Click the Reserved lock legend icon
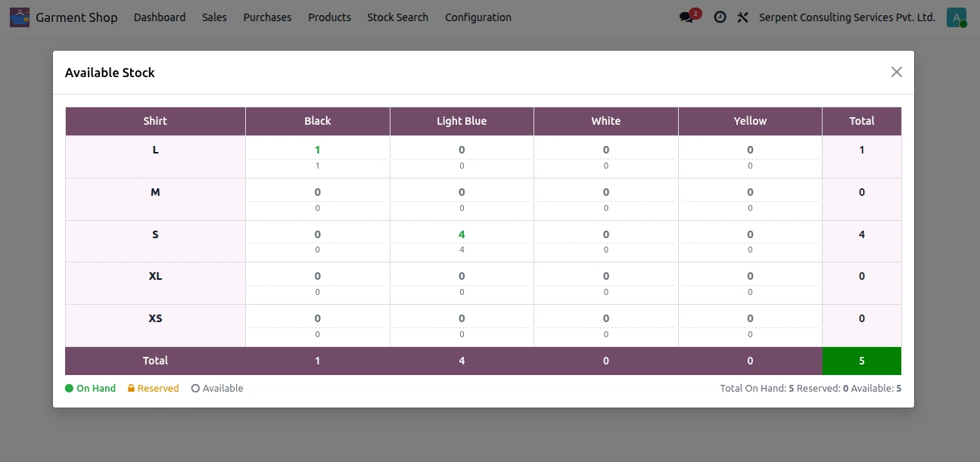The width and height of the screenshot is (980, 462). pyautogui.click(x=131, y=389)
